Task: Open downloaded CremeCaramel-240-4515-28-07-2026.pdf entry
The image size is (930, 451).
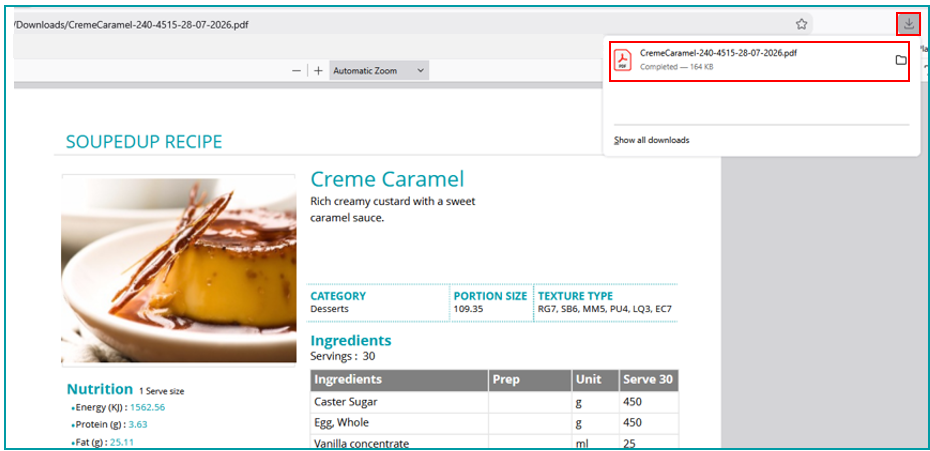Action: 759,60
